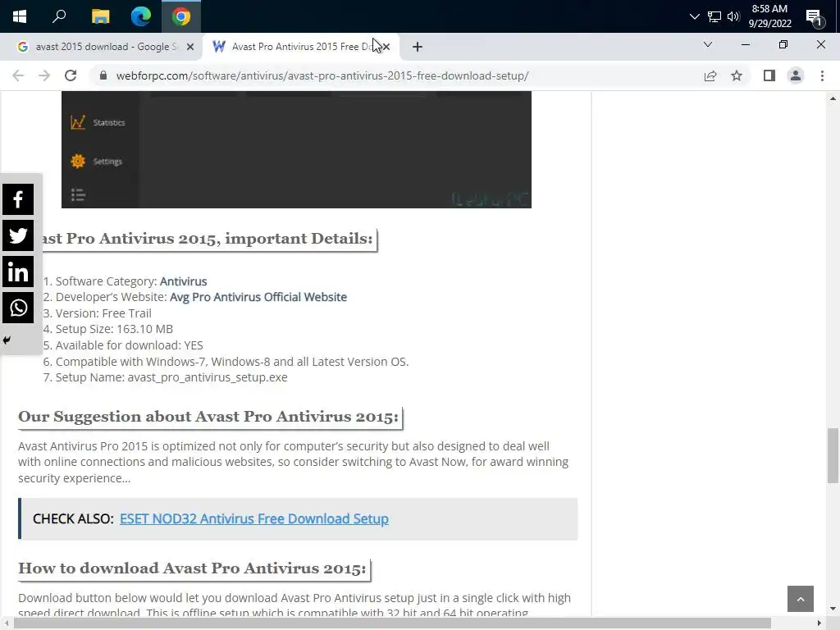Open a new browser tab
This screenshot has height=630, width=840.
[418, 47]
